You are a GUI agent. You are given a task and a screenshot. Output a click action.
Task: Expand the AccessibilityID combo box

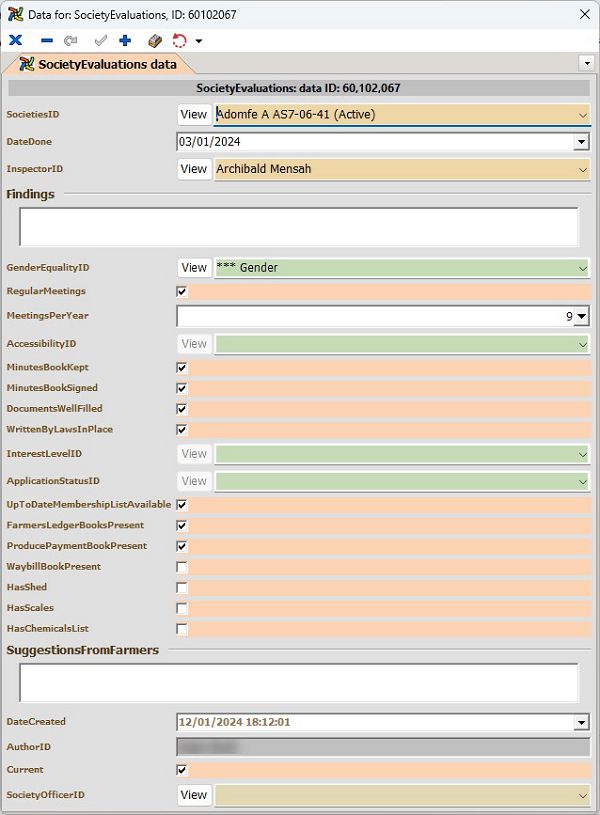click(x=583, y=345)
